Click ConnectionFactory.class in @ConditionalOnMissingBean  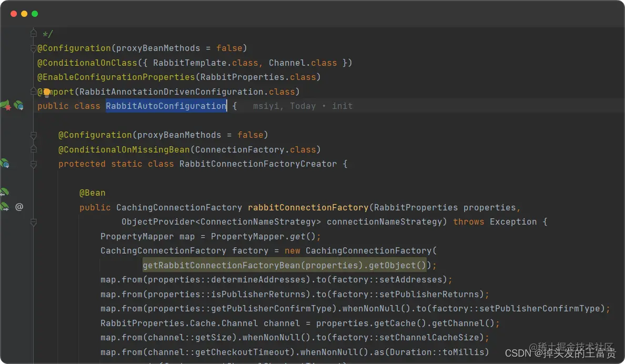point(255,149)
